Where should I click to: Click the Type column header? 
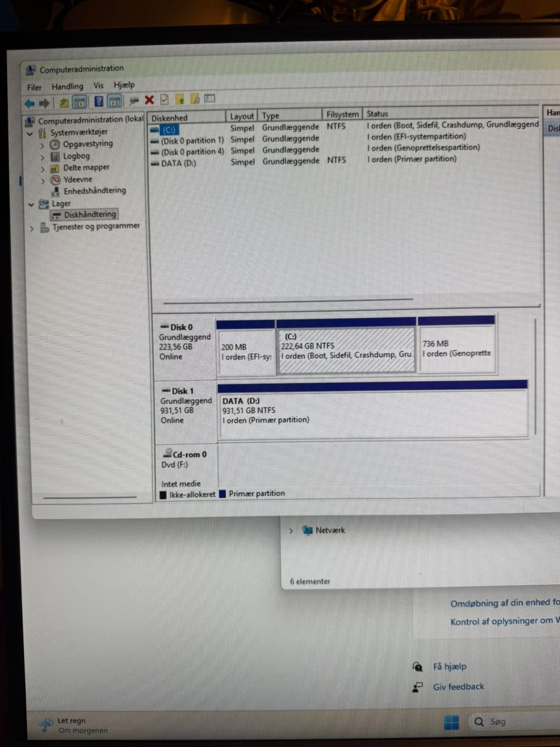pos(290,115)
